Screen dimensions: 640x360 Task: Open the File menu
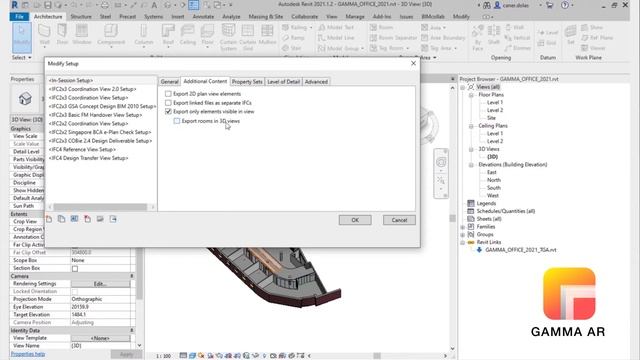pyautogui.click(x=19, y=16)
